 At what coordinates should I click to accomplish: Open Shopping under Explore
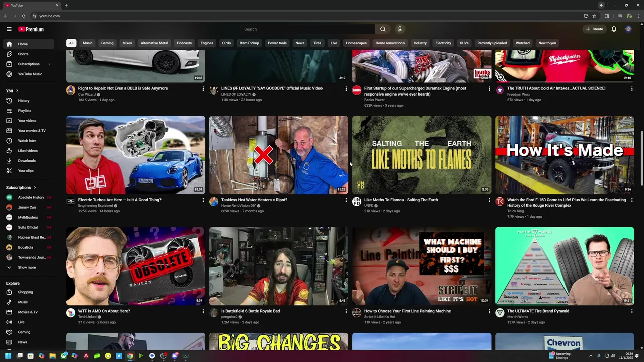(28, 292)
